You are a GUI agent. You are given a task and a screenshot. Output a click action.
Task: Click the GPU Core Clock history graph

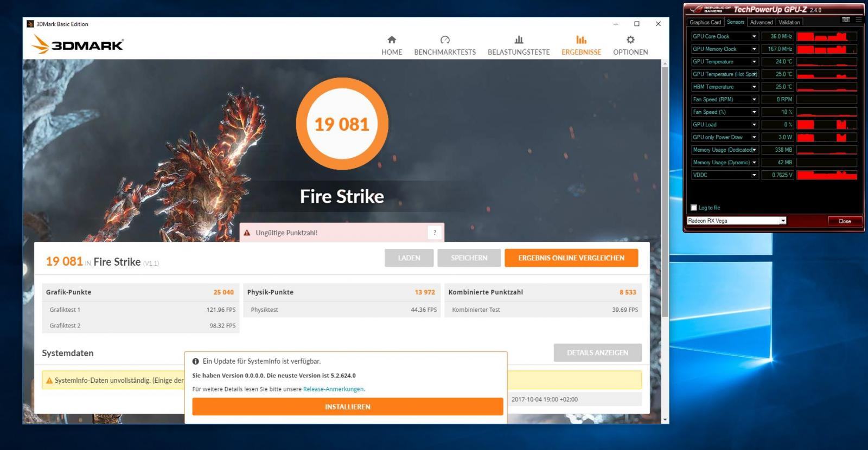click(827, 36)
